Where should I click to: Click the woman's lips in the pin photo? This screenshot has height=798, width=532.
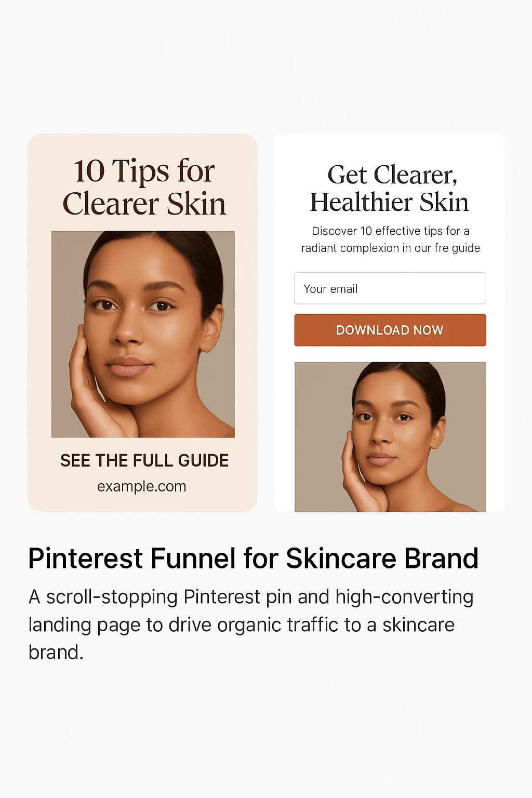[129, 366]
